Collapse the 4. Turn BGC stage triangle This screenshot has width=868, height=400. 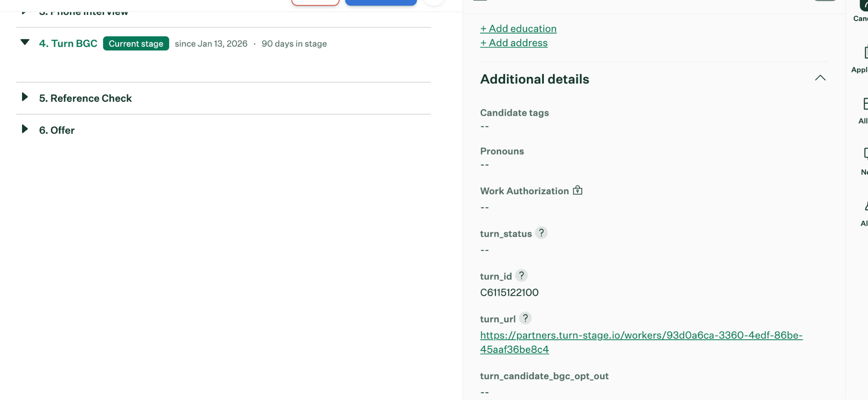(x=25, y=42)
